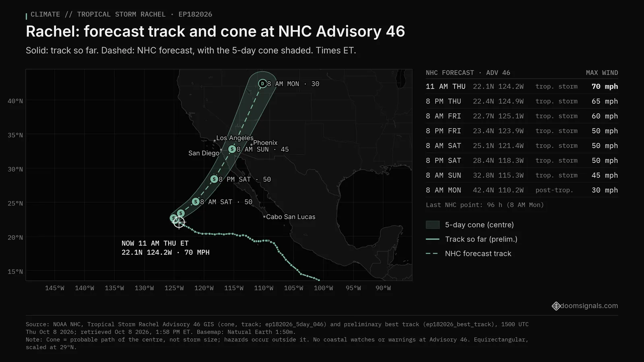
Task: Click the 8 AM SUN · 45 map label
Action: click(262, 150)
